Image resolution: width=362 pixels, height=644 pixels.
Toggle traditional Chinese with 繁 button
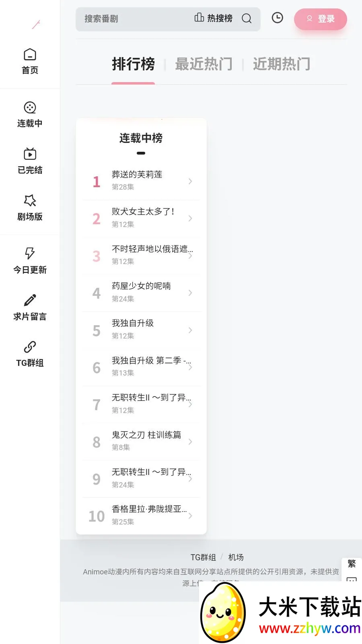352,564
